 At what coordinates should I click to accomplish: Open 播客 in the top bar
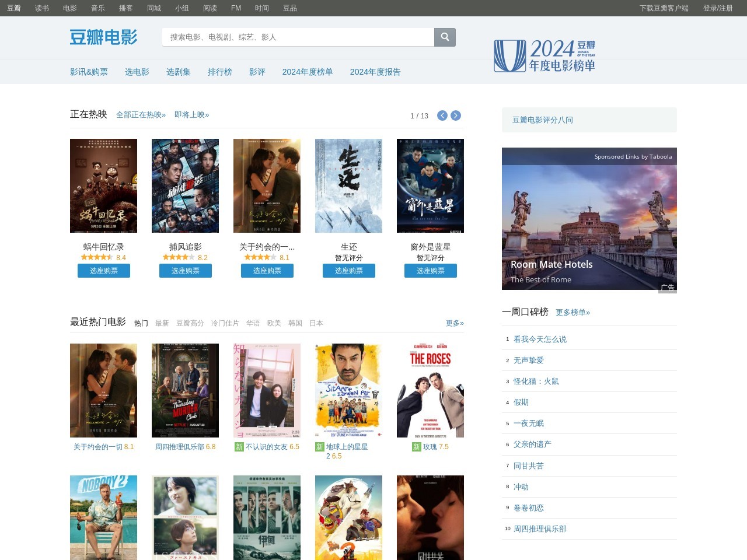coord(126,8)
